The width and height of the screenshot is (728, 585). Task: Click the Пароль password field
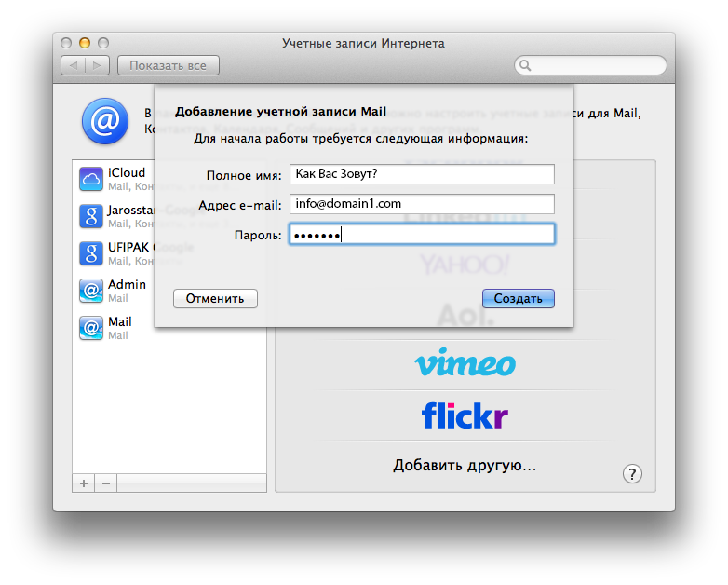[x=422, y=234]
